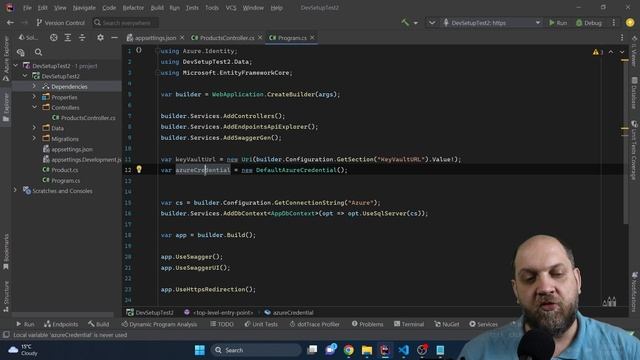Open the TODO tool window

pos(222,324)
